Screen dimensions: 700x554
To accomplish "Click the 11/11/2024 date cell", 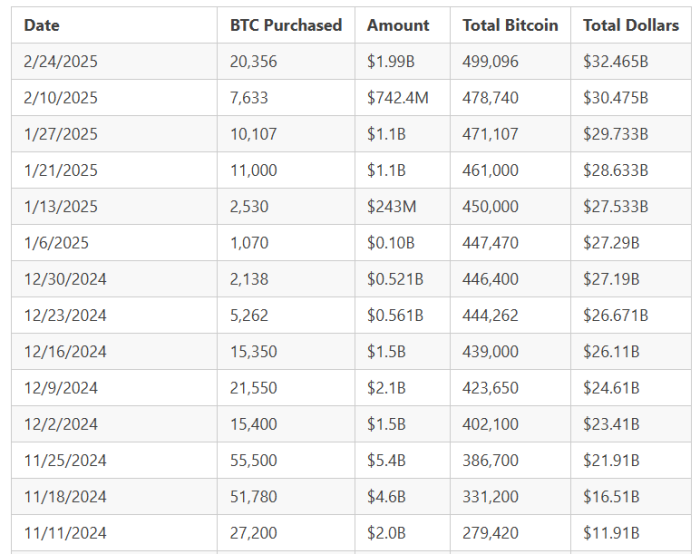I will click(65, 534).
